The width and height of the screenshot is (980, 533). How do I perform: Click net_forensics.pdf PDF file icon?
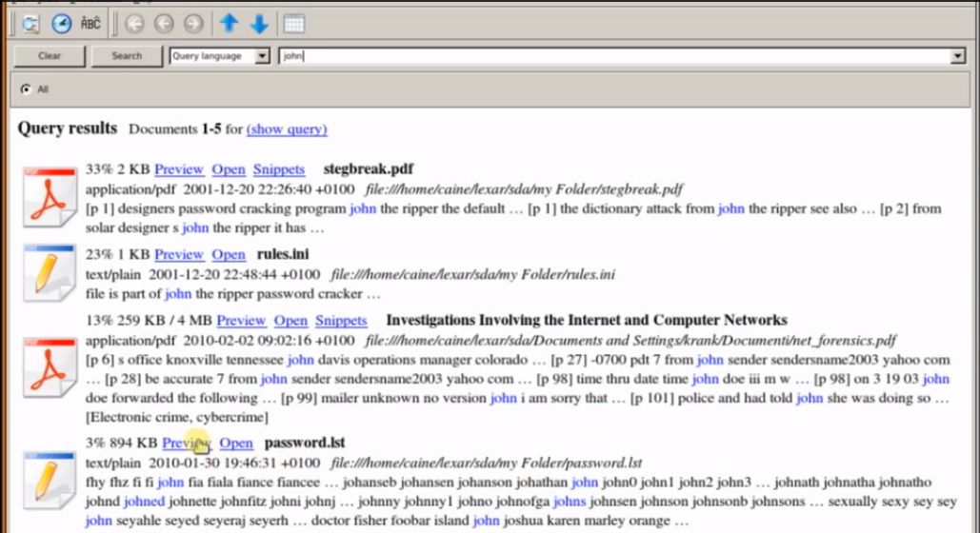[x=50, y=366]
